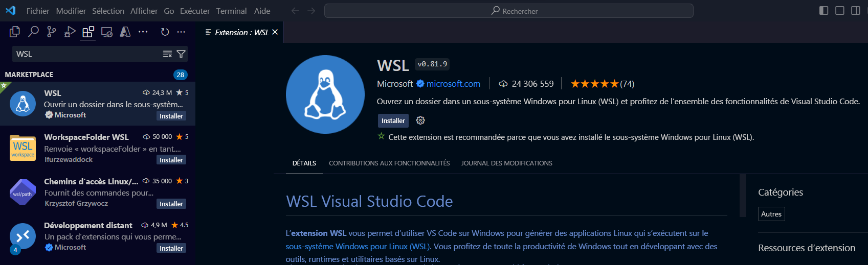The height and width of the screenshot is (265, 868).
Task: Select WSL extension by Microsoft in list
Action: [98, 104]
